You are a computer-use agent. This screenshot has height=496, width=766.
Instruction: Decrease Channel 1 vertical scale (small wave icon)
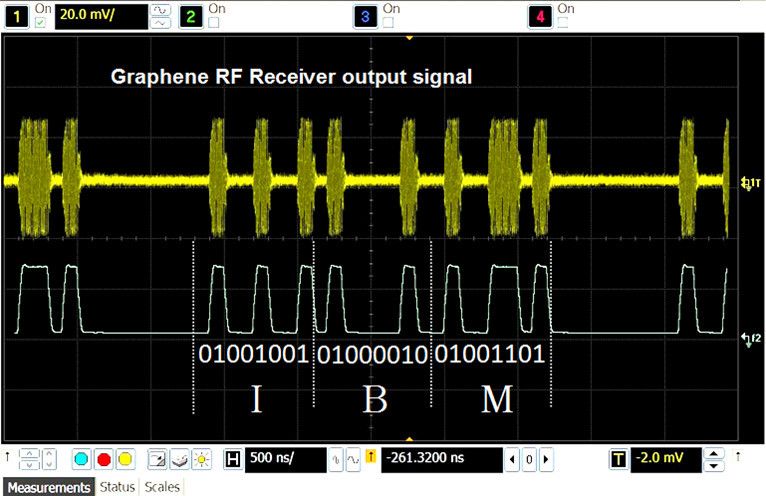pyautogui.click(x=161, y=23)
